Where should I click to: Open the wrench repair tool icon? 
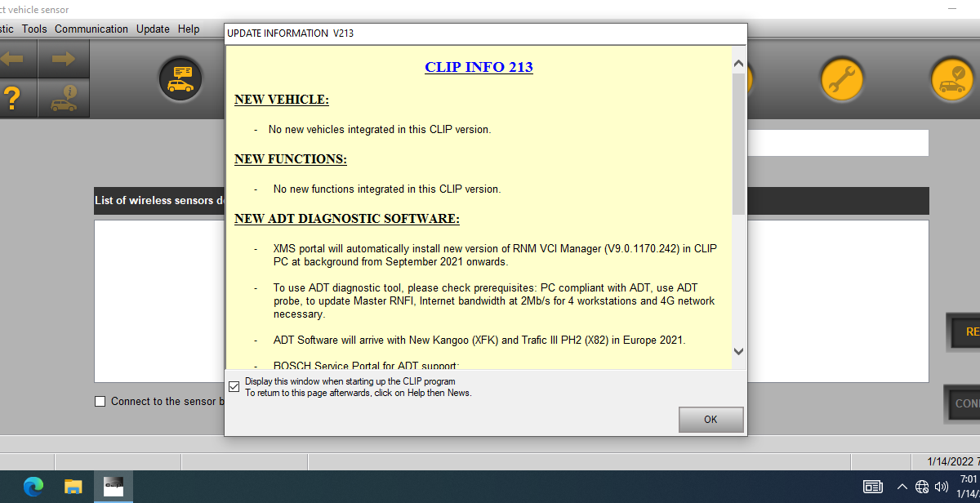(841, 79)
